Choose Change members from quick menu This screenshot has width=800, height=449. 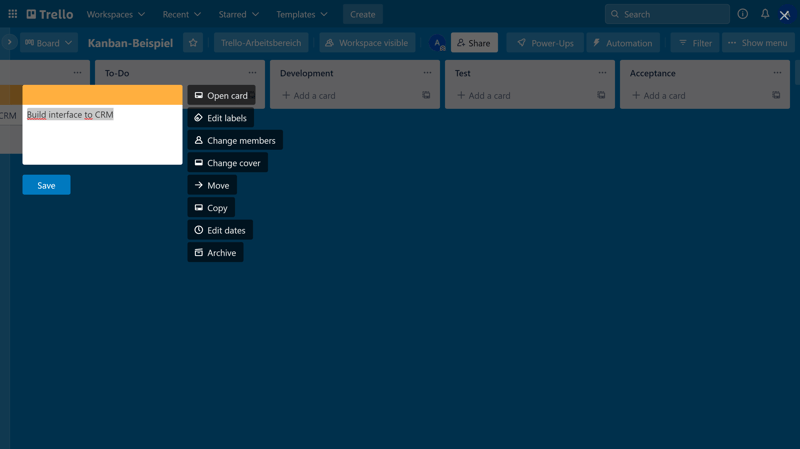pos(235,140)
